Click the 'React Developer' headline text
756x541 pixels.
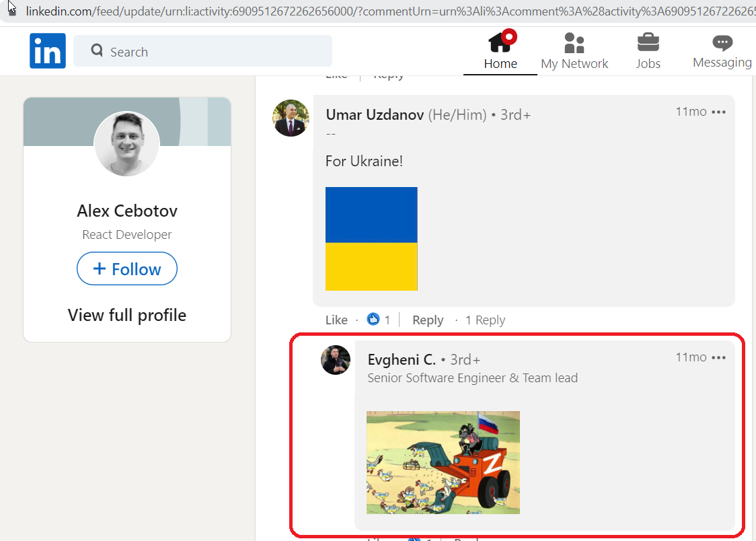[x=127, y=234]
